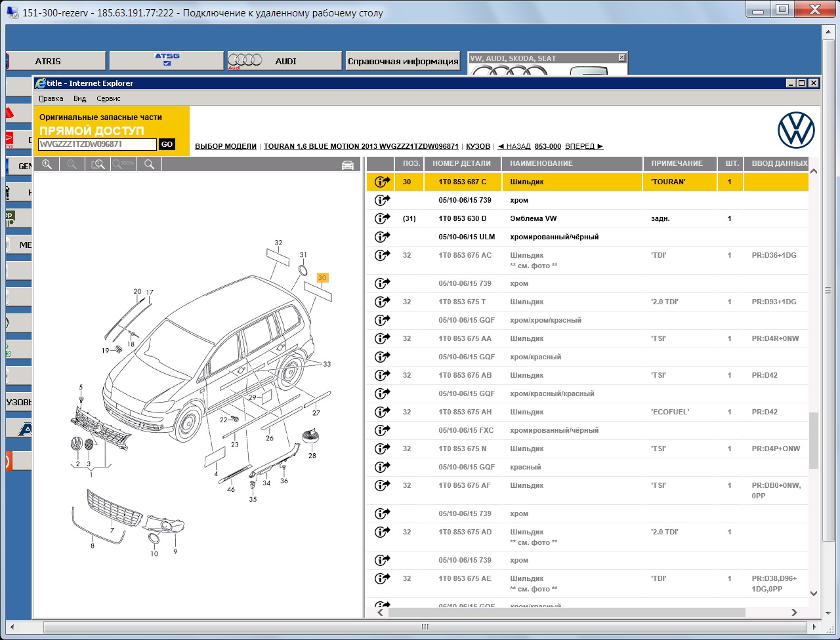Click the parts list vertical scrollbar thumb
The image size is (840, 640).
pyautogui.click(x=814, y=440)
